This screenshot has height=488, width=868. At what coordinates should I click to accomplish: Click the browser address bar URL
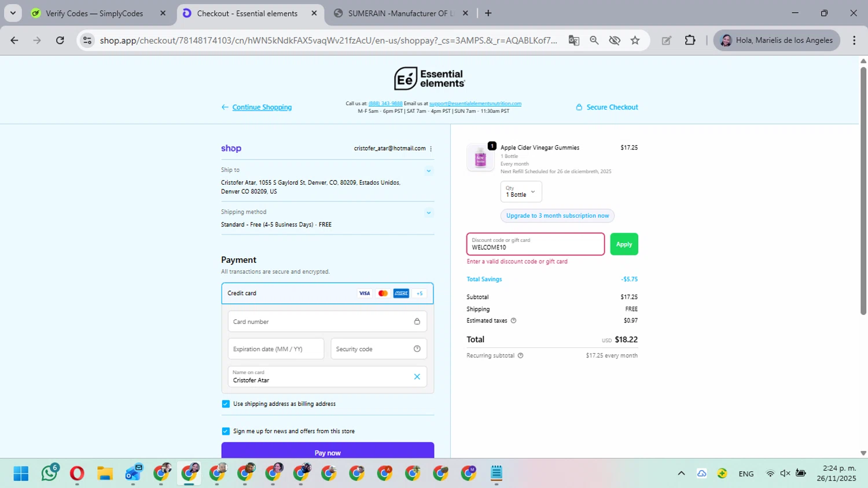coord(328,40)
